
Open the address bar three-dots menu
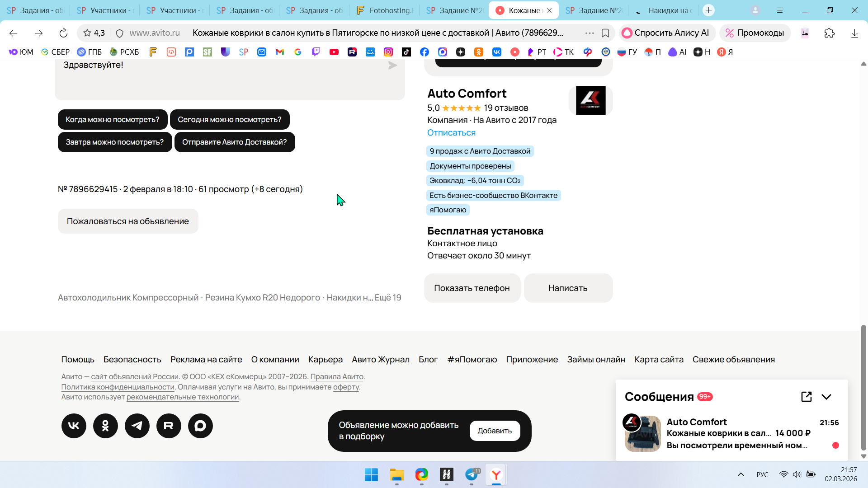(590, 33)
